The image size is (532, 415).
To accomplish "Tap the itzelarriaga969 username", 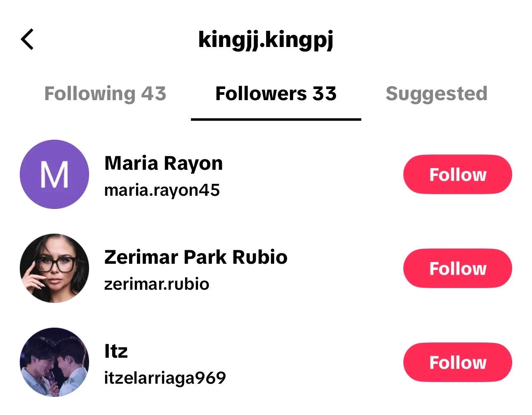I will click(165, 378).
